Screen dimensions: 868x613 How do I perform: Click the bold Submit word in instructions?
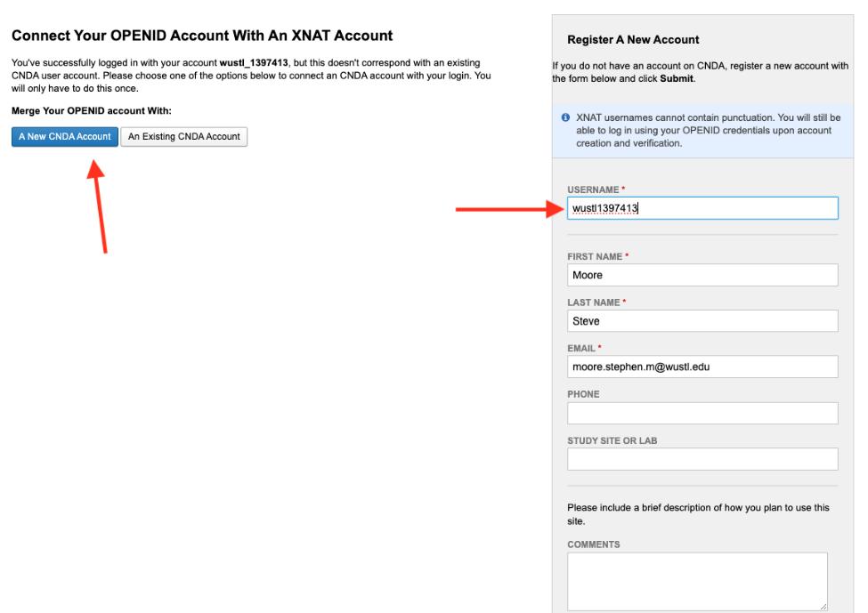click(677, 78)
